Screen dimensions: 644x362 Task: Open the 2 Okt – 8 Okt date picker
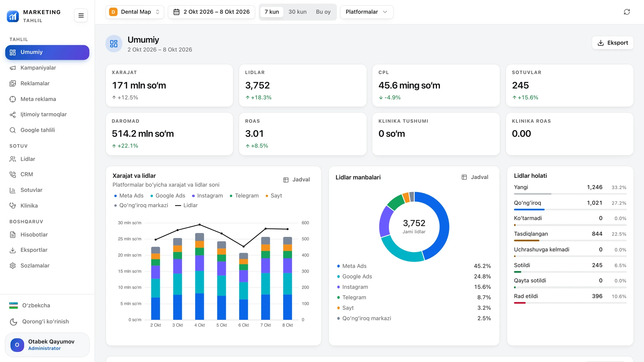point(211,12)
